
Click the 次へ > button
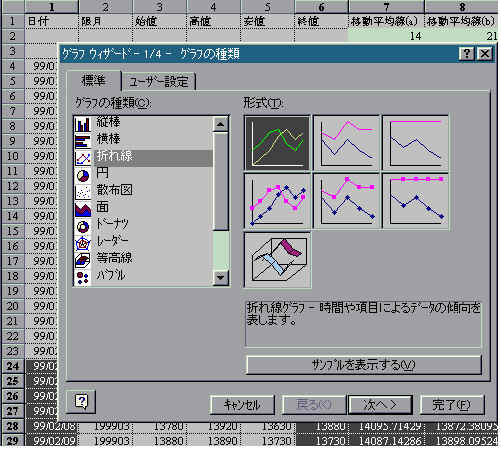click(x=380, y=405)
